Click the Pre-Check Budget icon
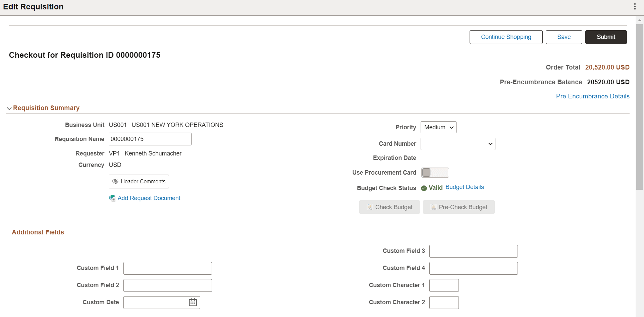This screenshot has width=644, height=317. [433, 207]
